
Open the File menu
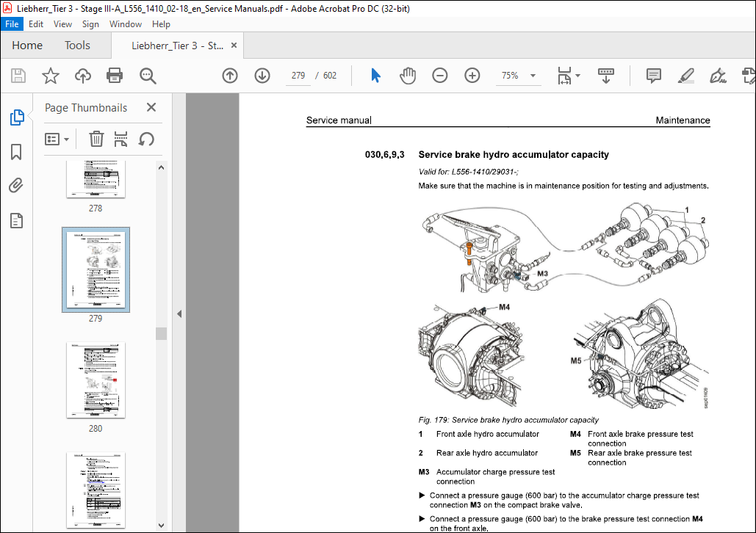click(12, 24)
